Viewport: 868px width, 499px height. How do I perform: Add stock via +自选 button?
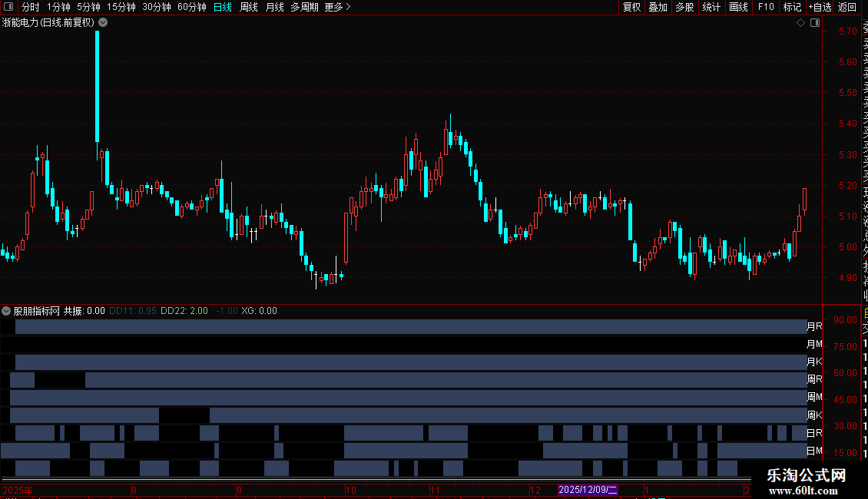pyautogui.click(x=820, y=7)
